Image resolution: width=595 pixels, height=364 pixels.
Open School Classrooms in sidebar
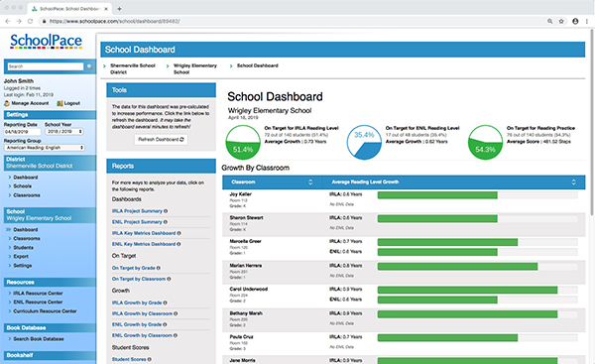27,239
